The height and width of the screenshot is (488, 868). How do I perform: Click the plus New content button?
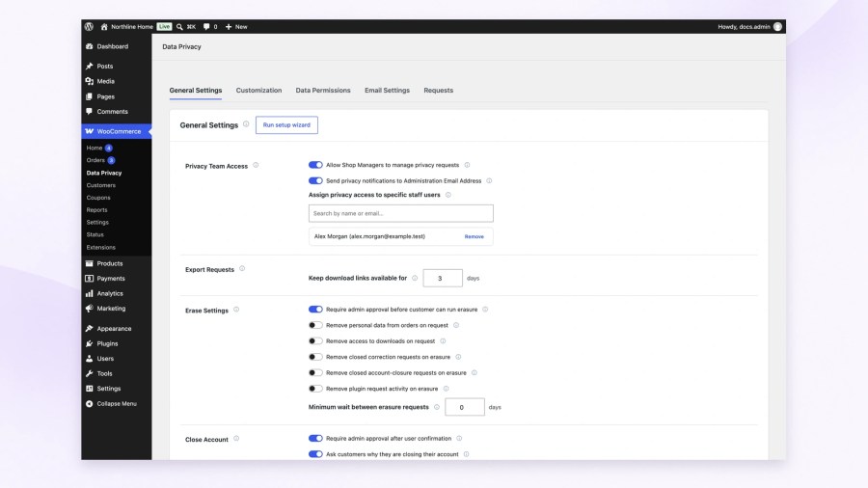click(x=236, y=27)
